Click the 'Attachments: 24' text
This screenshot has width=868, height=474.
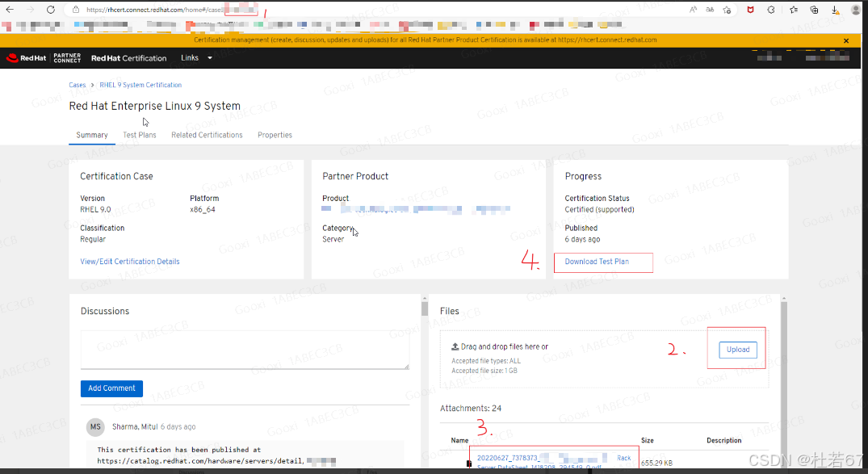point(471,408)
